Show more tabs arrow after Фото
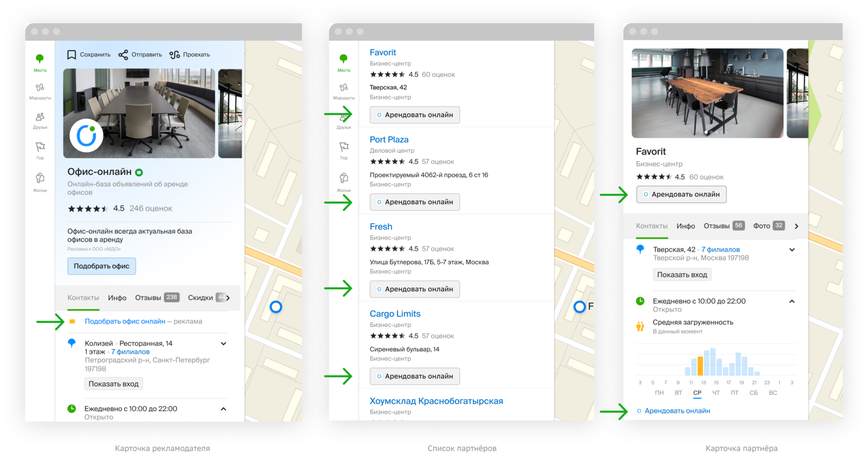The width and height of the screenshot is (868, 455). click(797, 226)
